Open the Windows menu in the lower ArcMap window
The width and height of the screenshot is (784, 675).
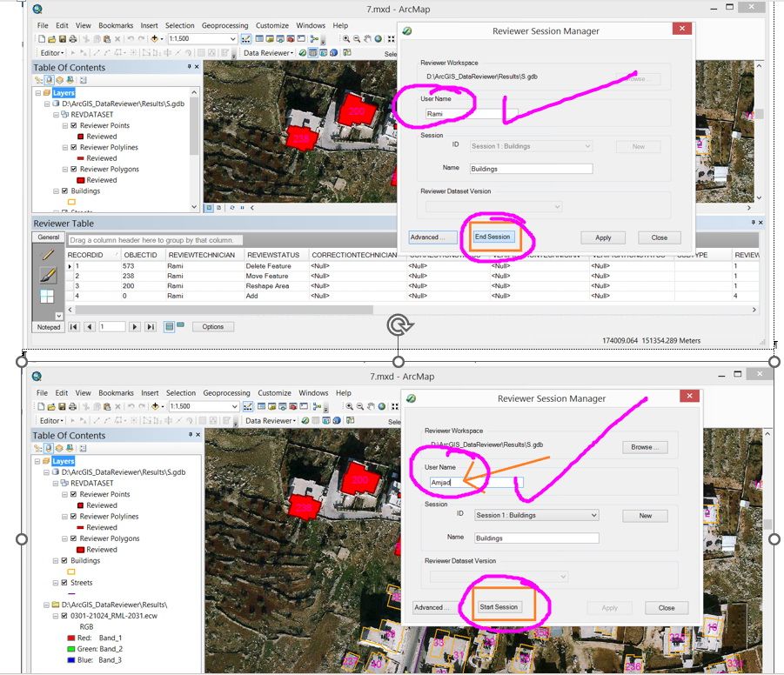click(x=313, y=393)
